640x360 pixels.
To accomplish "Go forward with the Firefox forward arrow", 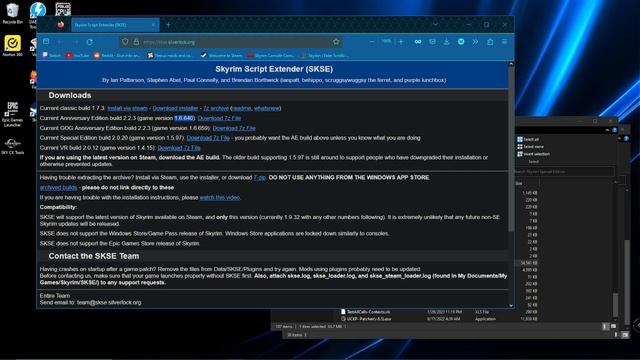I will point(75,42).
